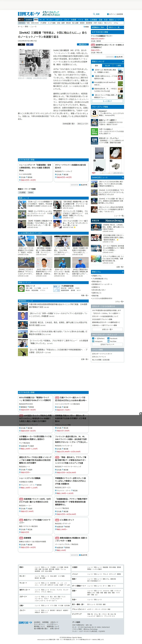142x644 pixels.
Task: Switch ranking to 1週間 tab
Action: [119, 65]
